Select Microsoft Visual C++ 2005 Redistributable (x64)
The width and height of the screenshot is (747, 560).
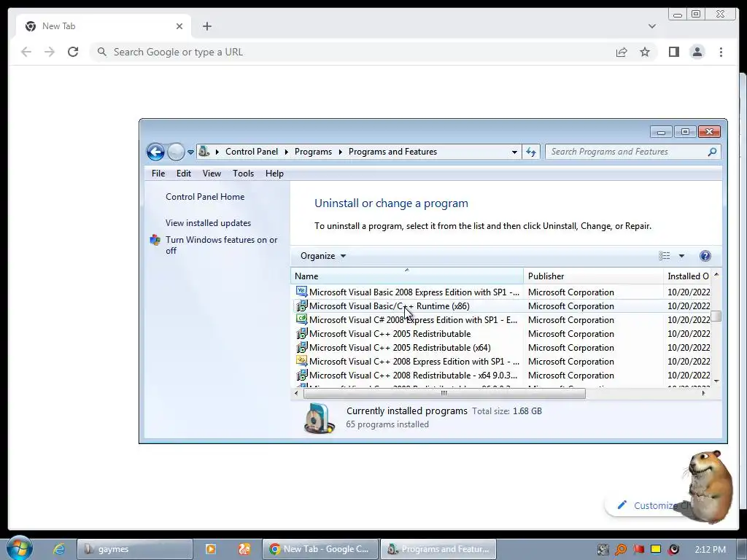coord(501,347)
